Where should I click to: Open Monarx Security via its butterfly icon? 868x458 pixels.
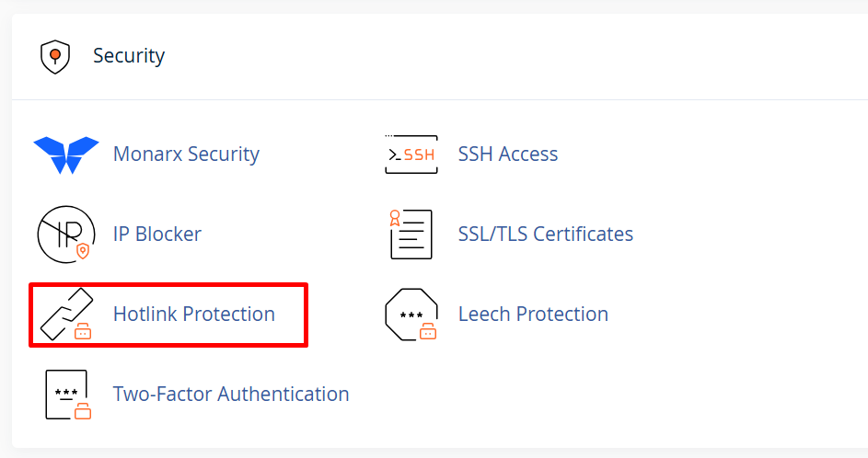click(66, 155)
